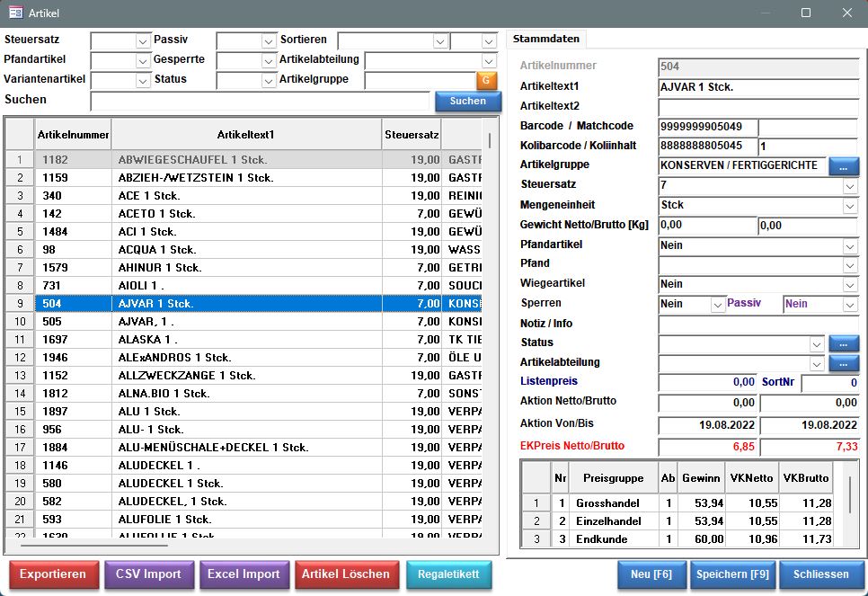Open the Pfandartikel dropdown in Stammdaten
The image size is (868, 596).
(850, 245)
